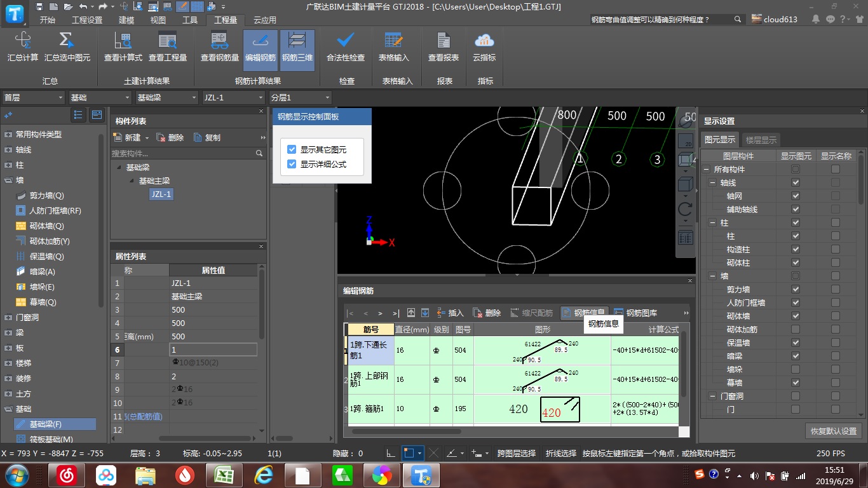Collapse the 墙 category in left panel
The width and height of the screenshot is (868, 488).
click(x=8, y=180)
